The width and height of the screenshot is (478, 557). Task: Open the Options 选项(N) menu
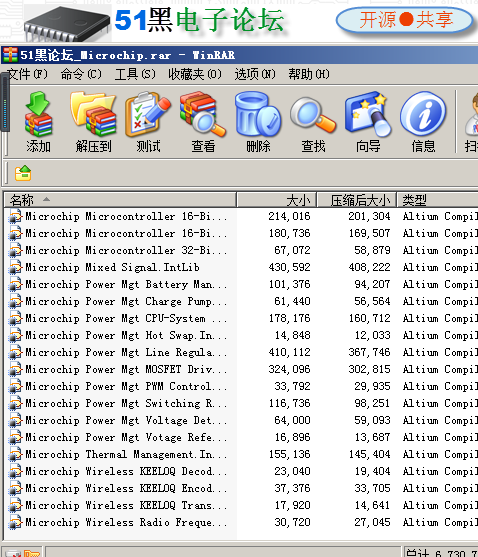[255, 74]
